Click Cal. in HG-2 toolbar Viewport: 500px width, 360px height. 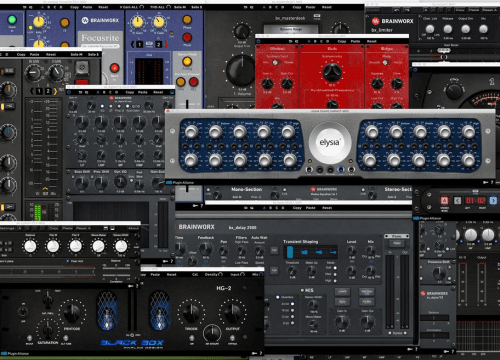click(195, 274)
